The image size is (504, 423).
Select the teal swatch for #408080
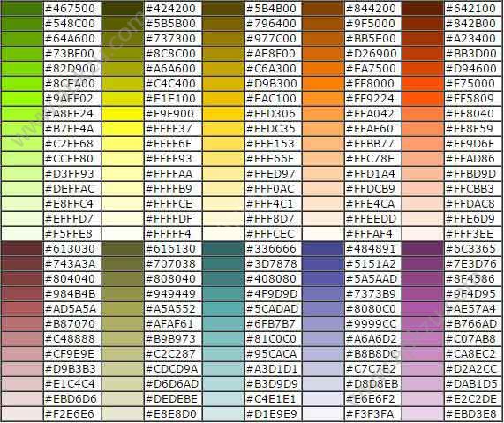tap(223, 278)
